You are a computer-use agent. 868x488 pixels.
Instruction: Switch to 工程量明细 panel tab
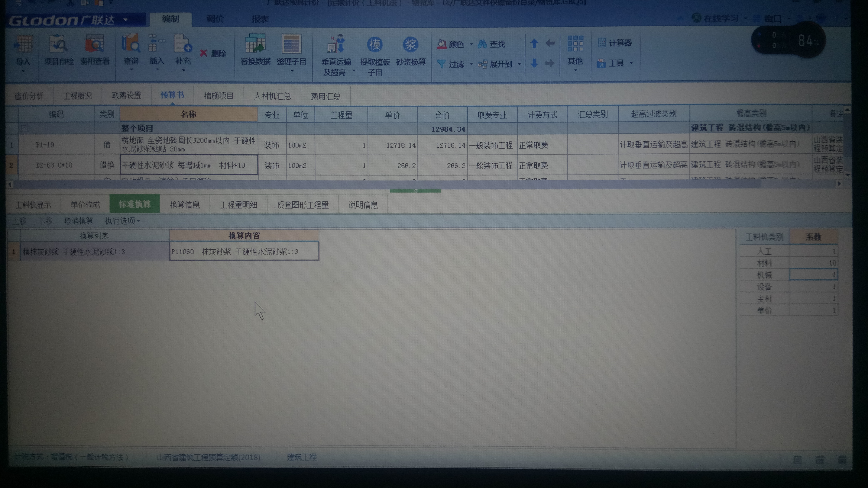click(238, 205)
